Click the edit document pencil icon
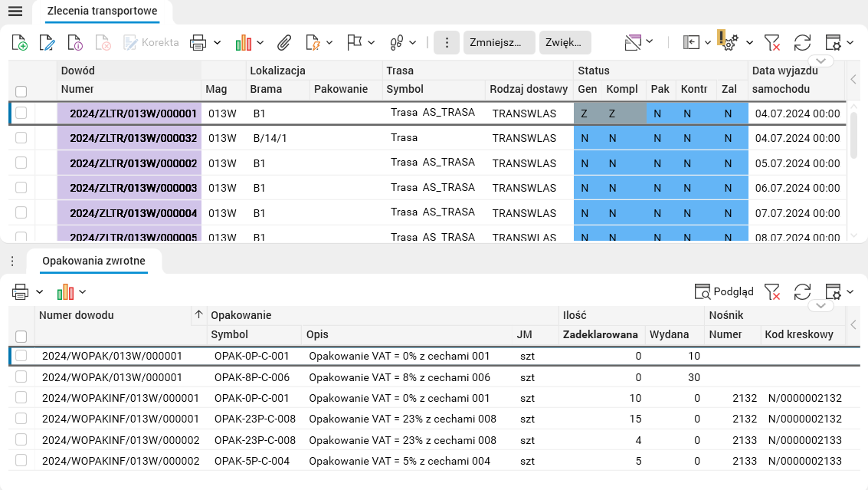The height and width of the screenshot is (490, 868). pos(47,42)
